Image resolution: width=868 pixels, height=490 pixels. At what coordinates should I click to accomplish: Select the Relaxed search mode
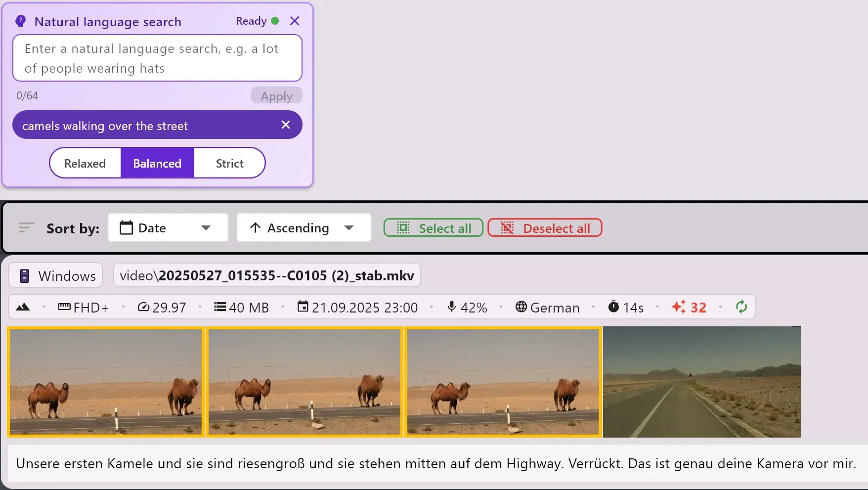85,163
